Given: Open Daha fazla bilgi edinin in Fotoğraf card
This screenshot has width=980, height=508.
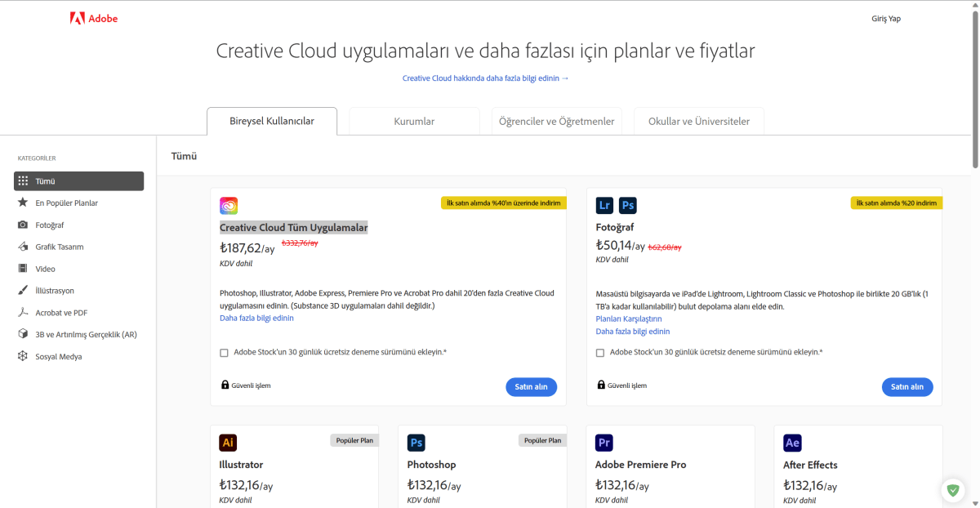Looking at the screenshot, I should click(633, 332).
